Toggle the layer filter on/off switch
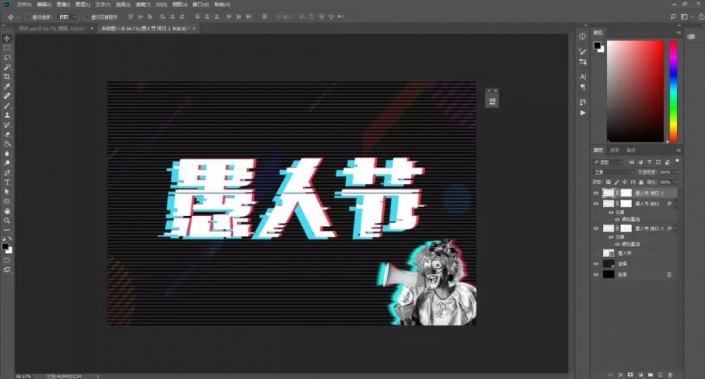This screenshot has width=705, height=379. pyautogui.click(x=677, y=161)
